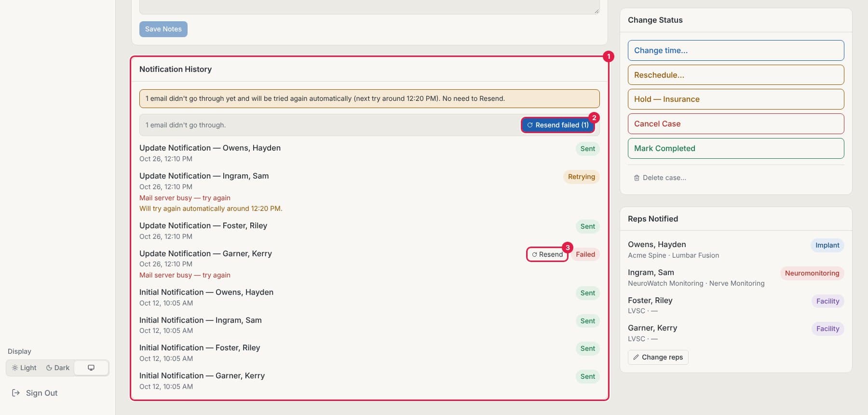Click 'Acme Spine · Lumbar Fusion' text

click(x=673, y=255)
